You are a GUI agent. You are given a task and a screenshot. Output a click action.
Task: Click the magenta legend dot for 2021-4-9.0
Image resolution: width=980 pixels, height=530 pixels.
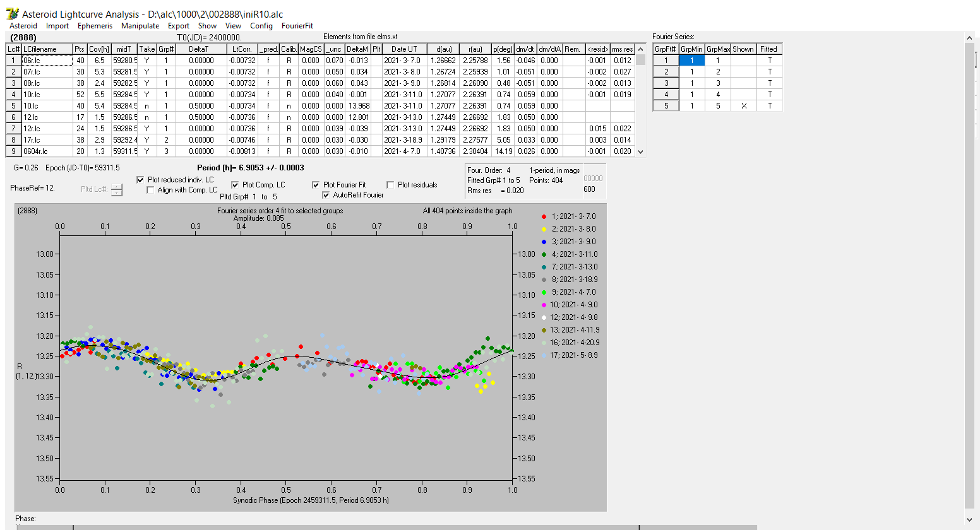pyautogui.click(x=544, y=305)
